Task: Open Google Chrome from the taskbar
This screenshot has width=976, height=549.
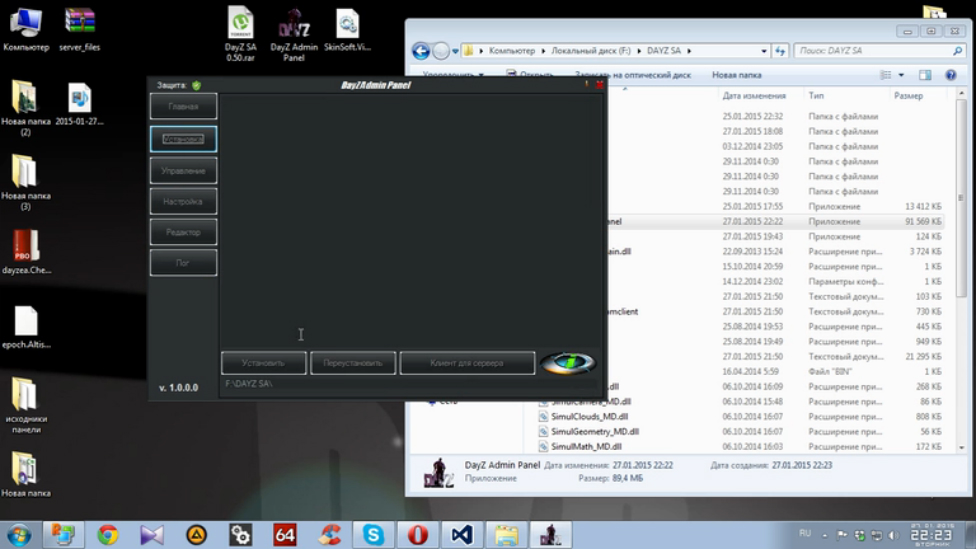Action: pos(108,535)
